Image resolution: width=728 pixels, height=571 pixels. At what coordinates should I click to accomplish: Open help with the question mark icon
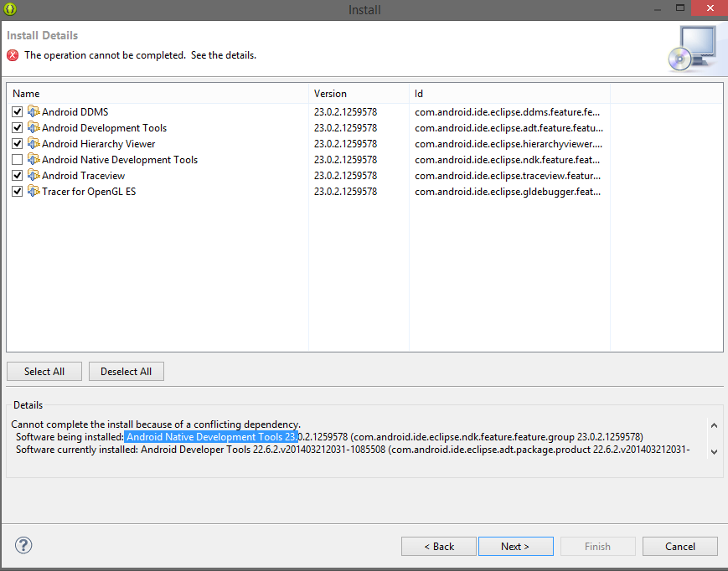click(23, 545)
